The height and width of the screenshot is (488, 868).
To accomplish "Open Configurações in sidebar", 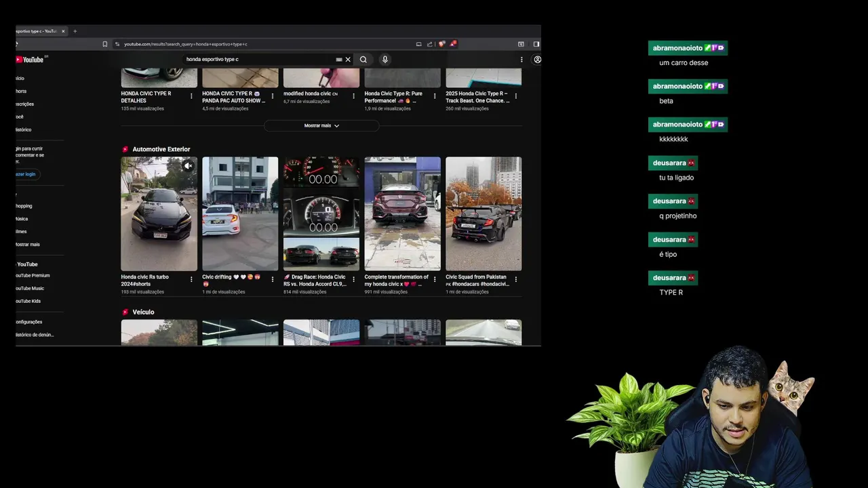I will pyautogui.click(x=29, y=322).
